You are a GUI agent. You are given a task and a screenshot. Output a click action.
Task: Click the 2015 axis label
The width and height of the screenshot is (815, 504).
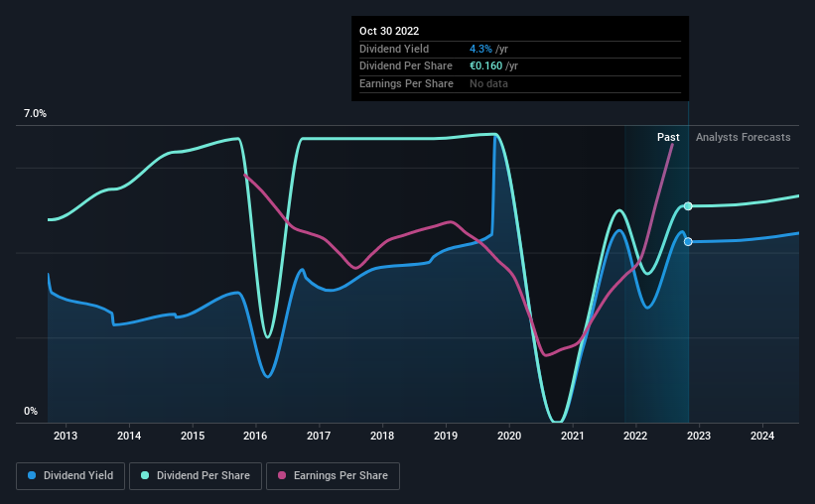pyautogui.click(x=193, y=436)
